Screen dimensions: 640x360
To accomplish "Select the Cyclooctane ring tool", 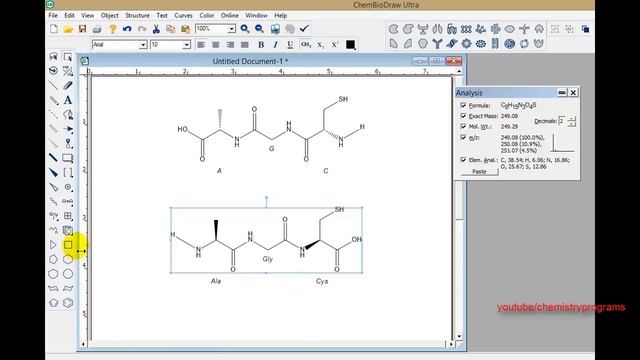I will pyautogui.click(x=68, y=274).
